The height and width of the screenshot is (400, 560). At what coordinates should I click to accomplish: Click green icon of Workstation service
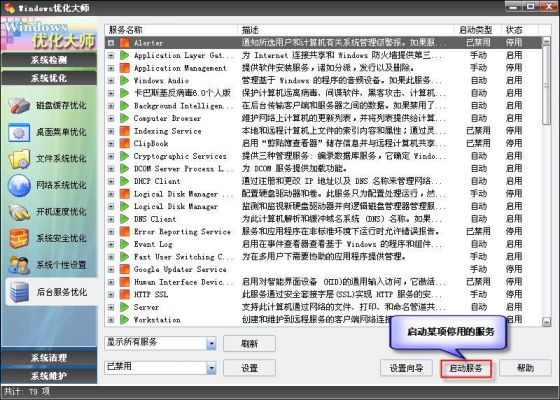pyautogui.click(x=125, y=320)
